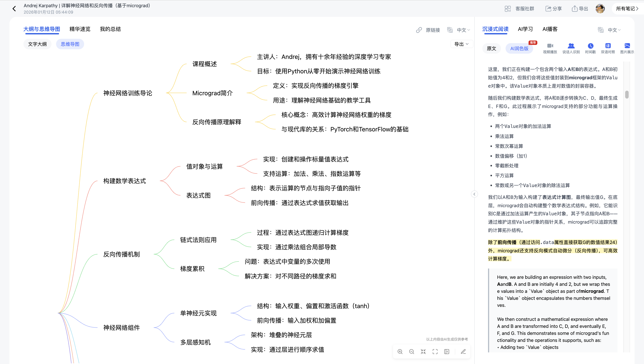Click the export icon in the header
Screen dimensions: 644x364
(x=575, y=9)
